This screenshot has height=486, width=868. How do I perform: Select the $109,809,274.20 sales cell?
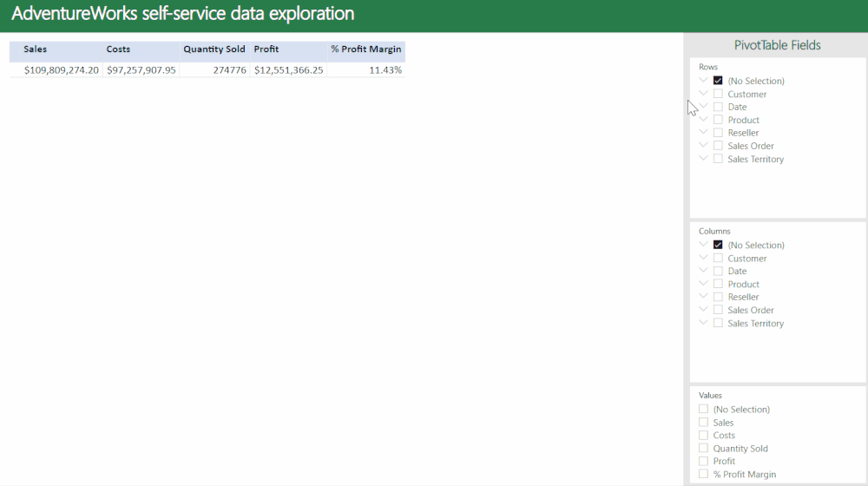coord(62,70)
